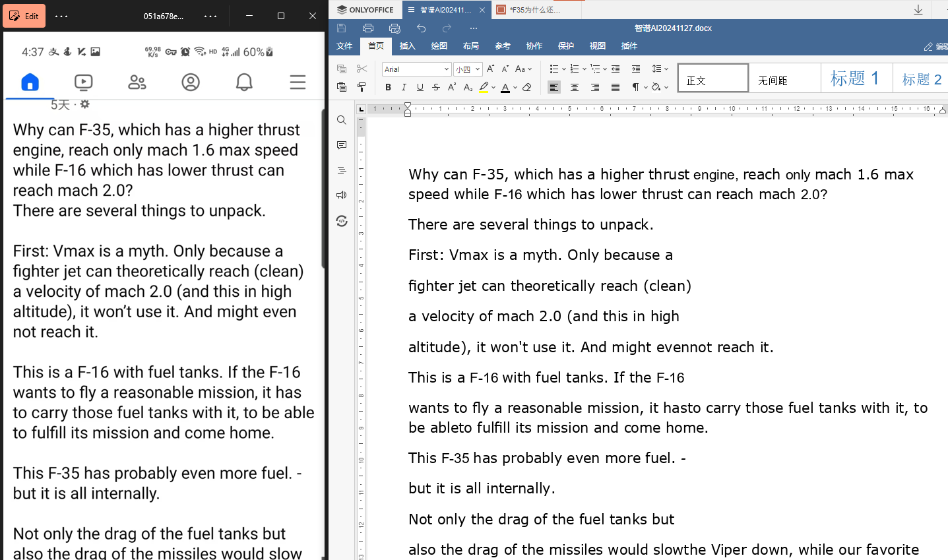Toggle bold formatting
The height and width of the screenshot is (560, 948).
point(388,87)
